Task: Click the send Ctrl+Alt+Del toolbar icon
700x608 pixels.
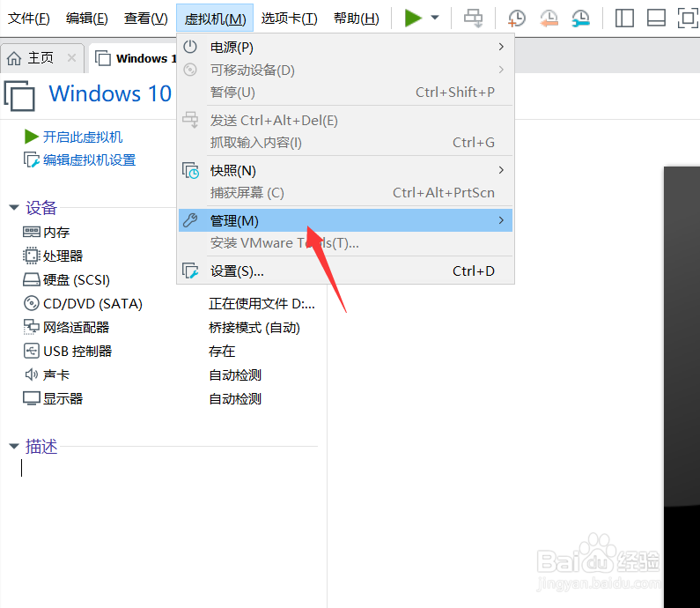Action: coord(473,19)
